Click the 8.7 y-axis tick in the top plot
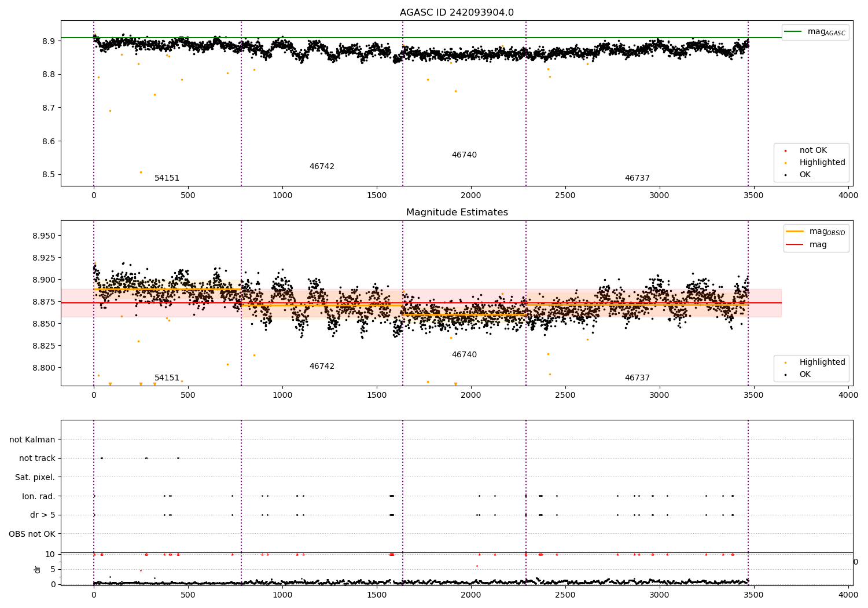868x608 pixels. point(49,108)
